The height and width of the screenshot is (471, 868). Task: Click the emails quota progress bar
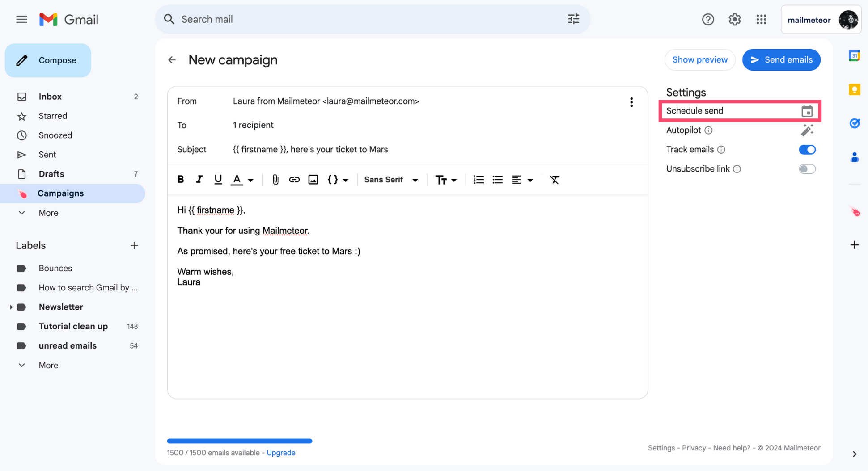click(x=240, y=441)
